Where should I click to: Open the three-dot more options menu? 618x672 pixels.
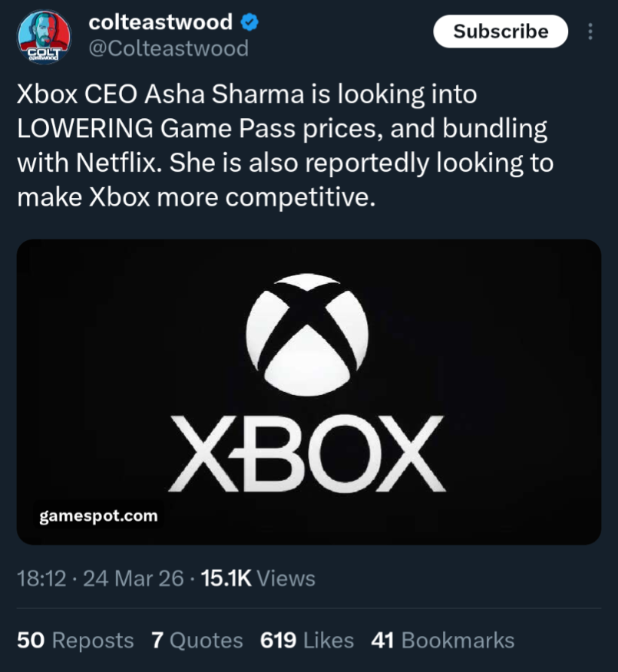(590, 31)
